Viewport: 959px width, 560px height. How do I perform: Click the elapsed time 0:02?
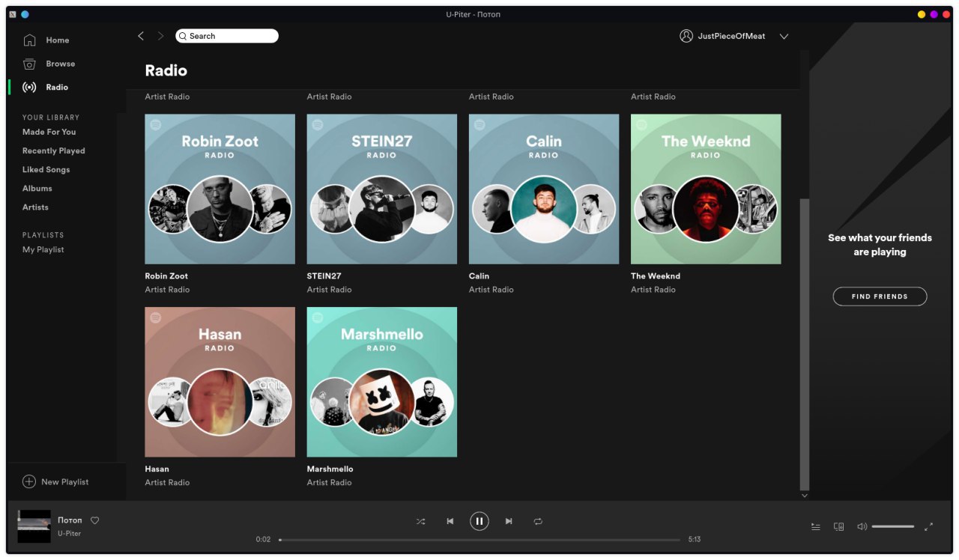point(263,540)
